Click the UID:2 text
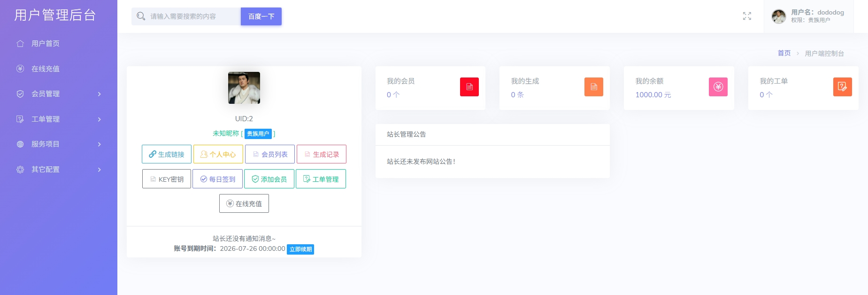Image resolution: width=868 pixels, height=295 pixels. [244, 119]
